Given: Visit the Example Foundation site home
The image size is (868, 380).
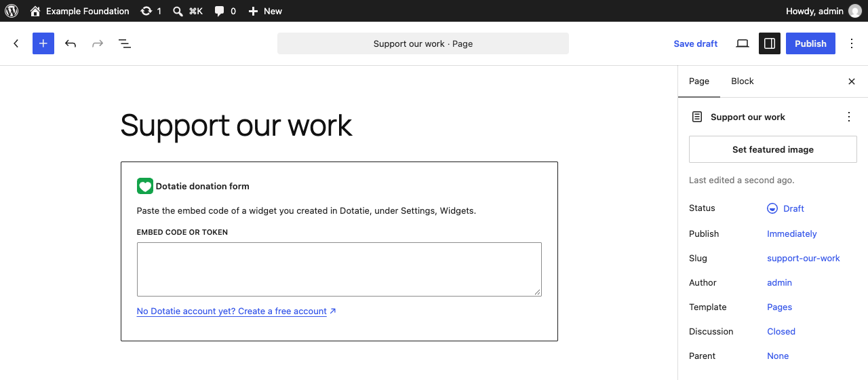Looking at the screenshot, I should tap(79, 11).
